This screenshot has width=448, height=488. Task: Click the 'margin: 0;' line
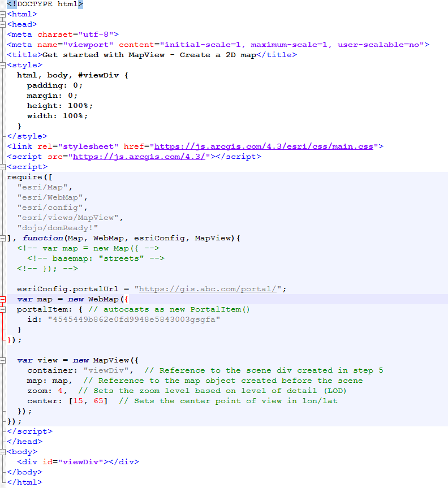pos(52,96)
